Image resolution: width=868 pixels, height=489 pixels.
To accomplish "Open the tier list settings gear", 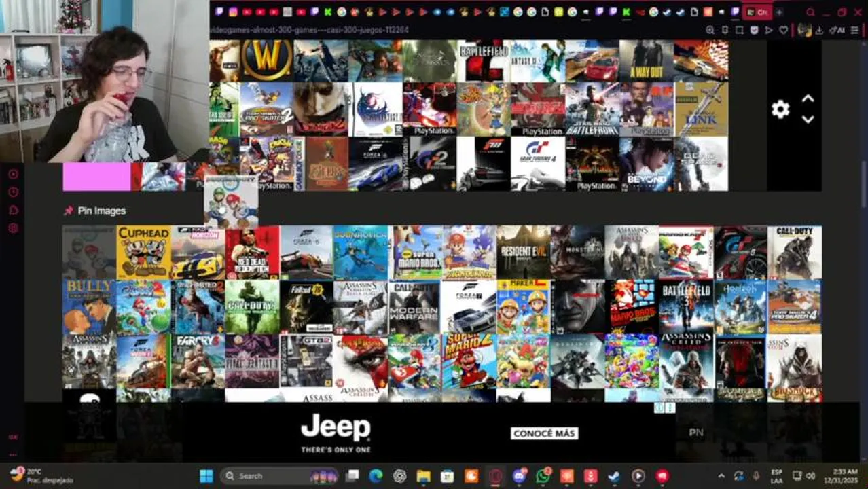I will [x=780, y=109].
